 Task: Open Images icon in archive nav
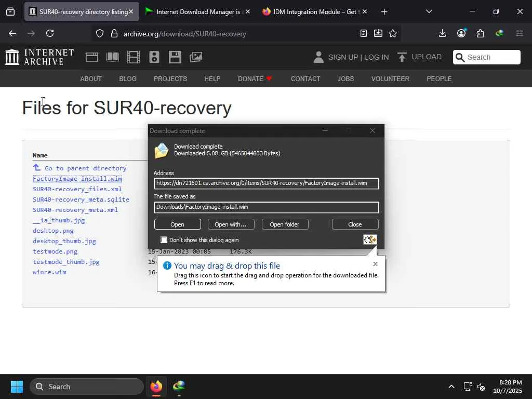coord(196,57)
